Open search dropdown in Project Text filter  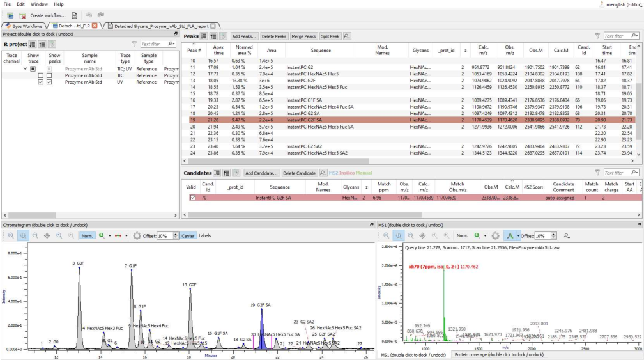click(x=172, y=44)
